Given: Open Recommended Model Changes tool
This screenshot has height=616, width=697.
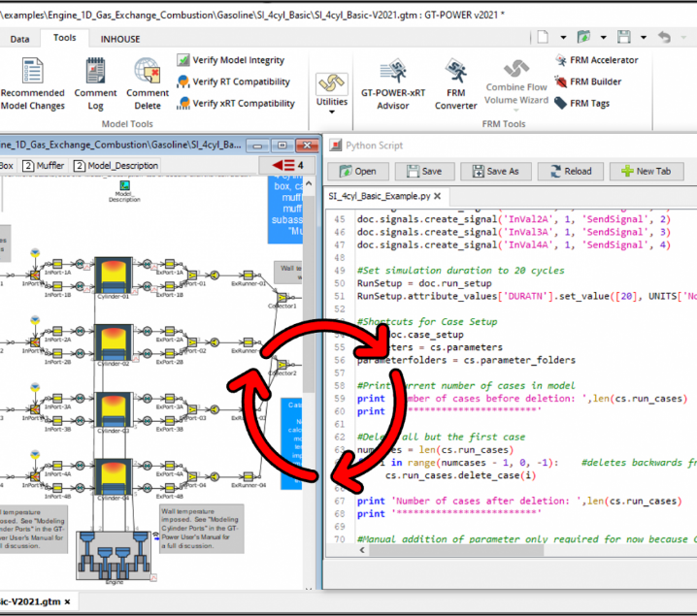Looking at the screenshot, I should pyautogui.click(x=32, y=83).
